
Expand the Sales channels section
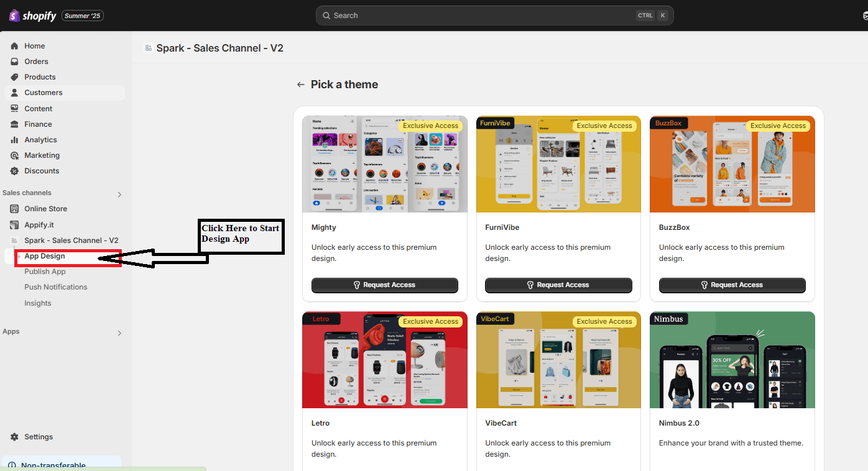coord(118,194)
